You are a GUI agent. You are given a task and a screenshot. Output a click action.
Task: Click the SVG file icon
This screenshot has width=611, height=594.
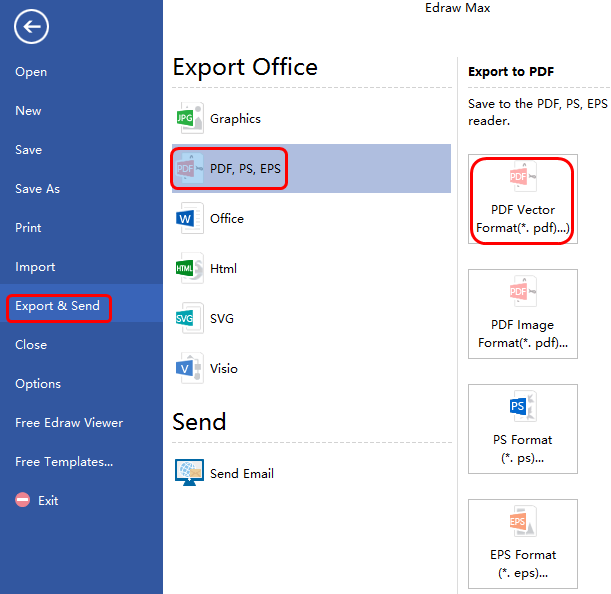(190, 318)
